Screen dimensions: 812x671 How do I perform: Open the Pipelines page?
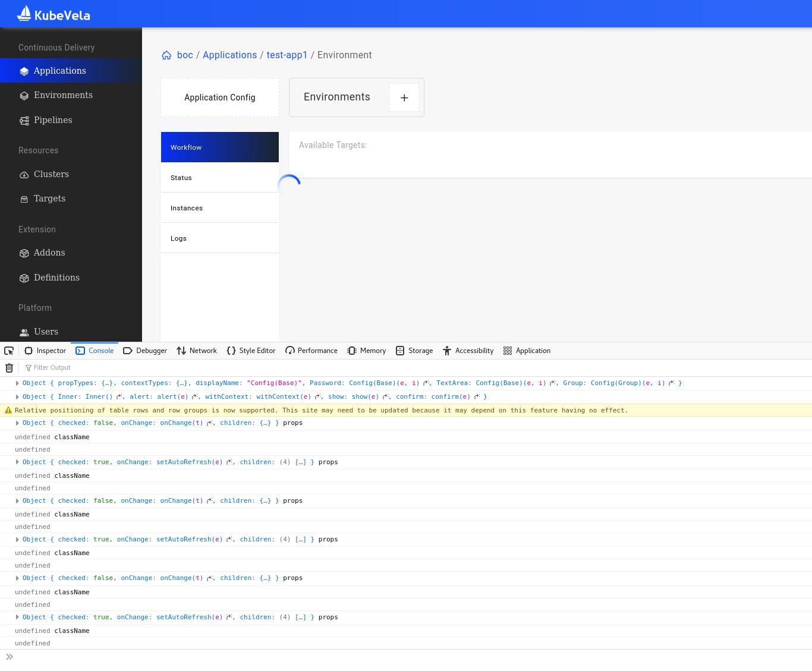(53, 120)
